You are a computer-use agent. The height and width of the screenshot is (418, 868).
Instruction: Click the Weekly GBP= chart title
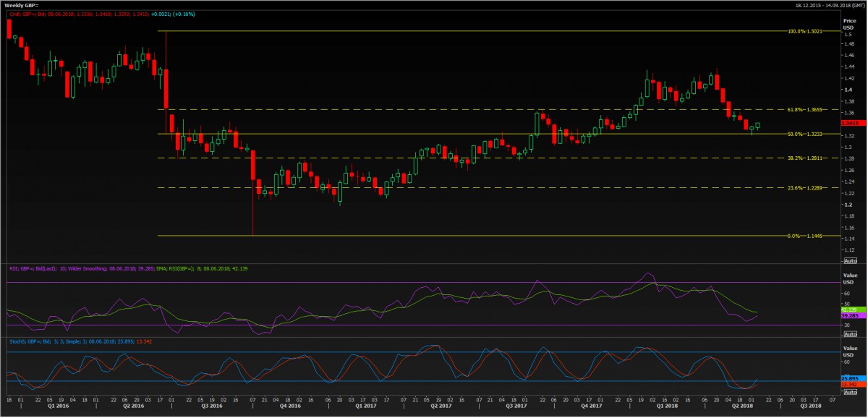click(x=20, y=5)
